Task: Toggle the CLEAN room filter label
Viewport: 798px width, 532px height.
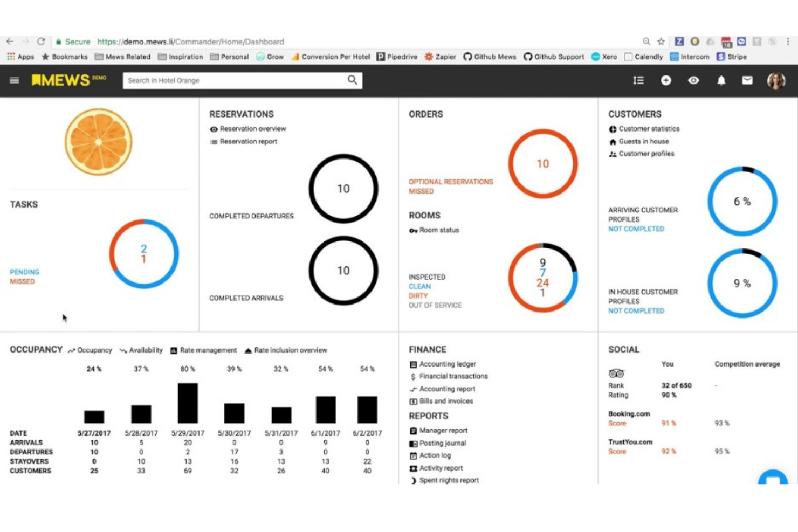Action: pyautogui.click(x=419, y=286)
